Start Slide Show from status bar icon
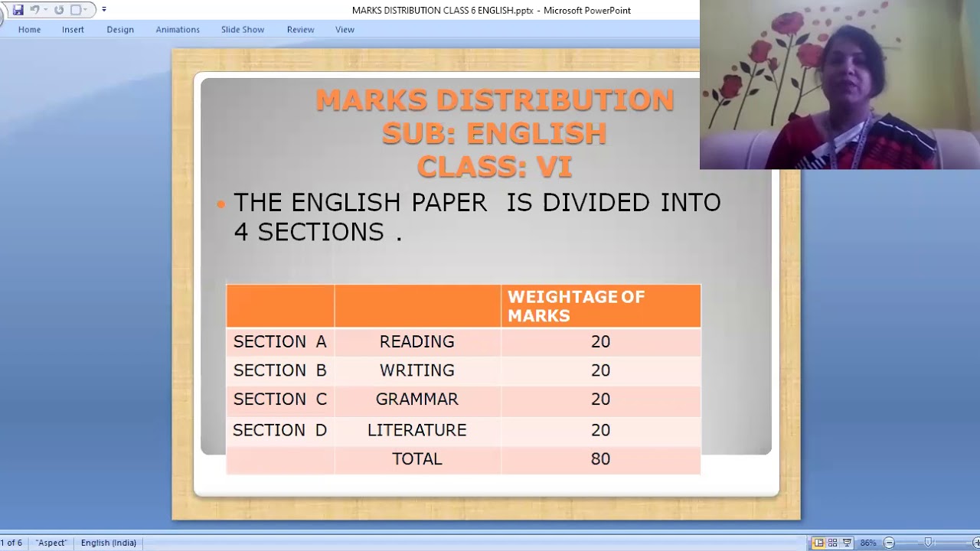The height and width of the screenshot is (551, 980). [x=847, y=543]
